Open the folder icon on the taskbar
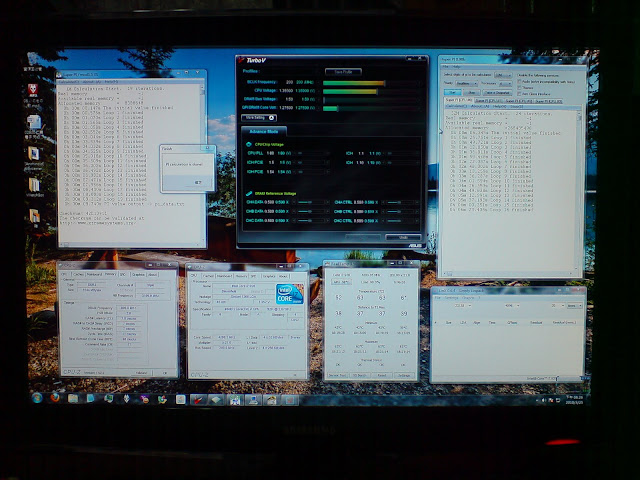 73,398
